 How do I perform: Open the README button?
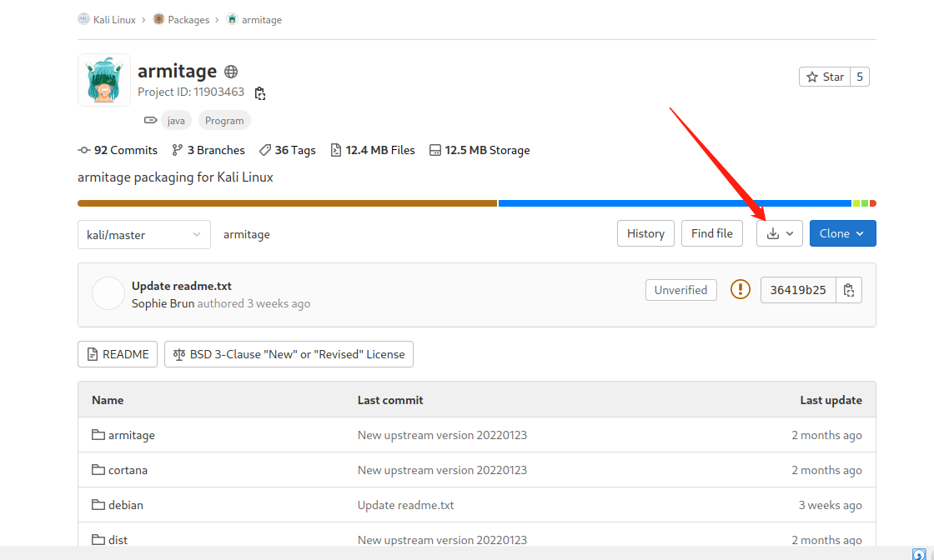(118, 354)
